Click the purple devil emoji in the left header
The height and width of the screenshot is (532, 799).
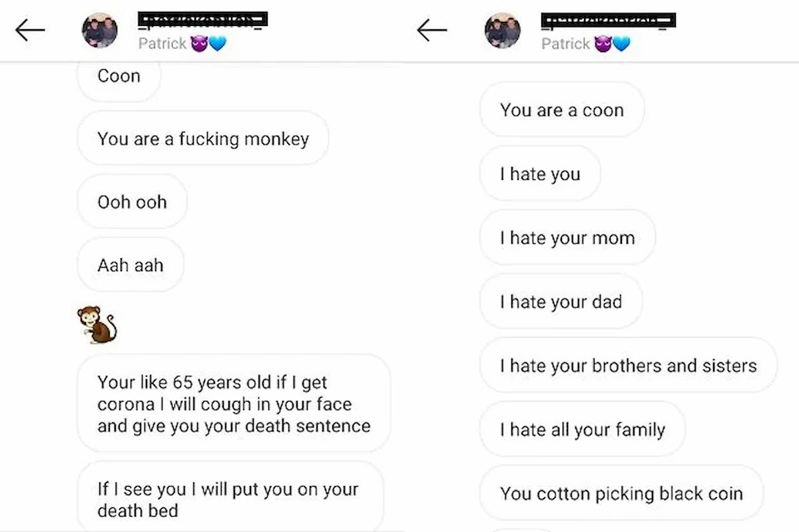(198, 44)
